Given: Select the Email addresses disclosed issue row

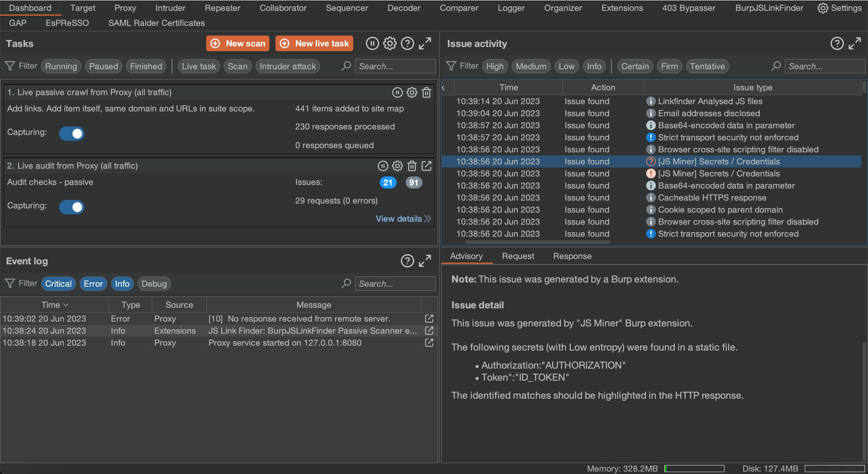Looking at the screenshot, I should 651,114.
